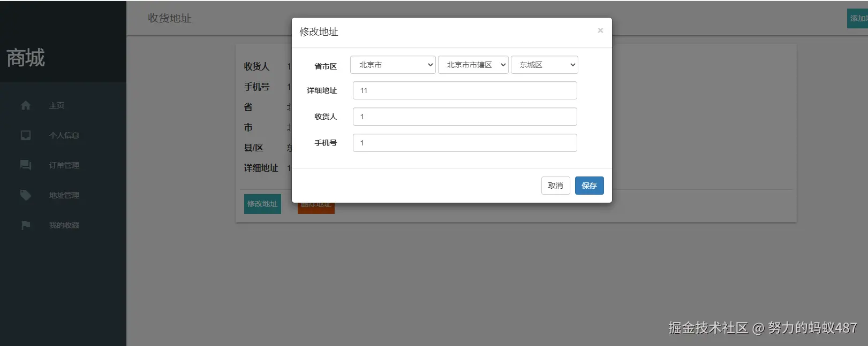Open the 东城区 district dropdown
The height and width of the screenshot is (346, 868).
[545, 65]
